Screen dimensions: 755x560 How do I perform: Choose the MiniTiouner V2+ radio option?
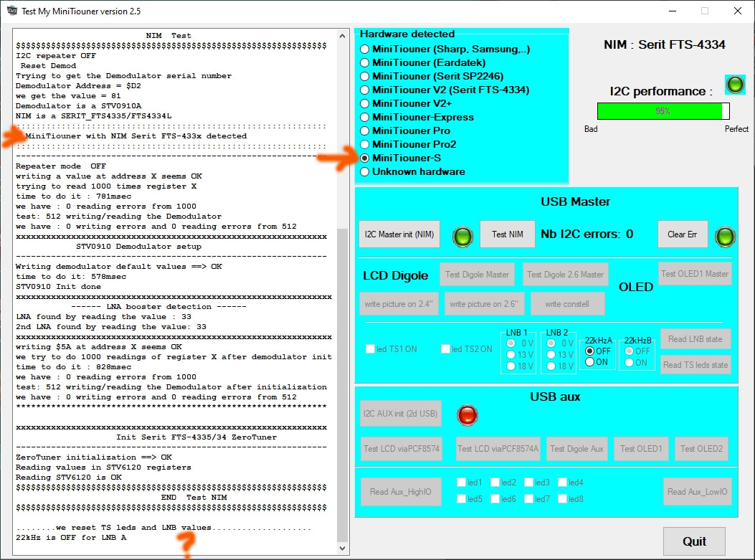(364, 103)
